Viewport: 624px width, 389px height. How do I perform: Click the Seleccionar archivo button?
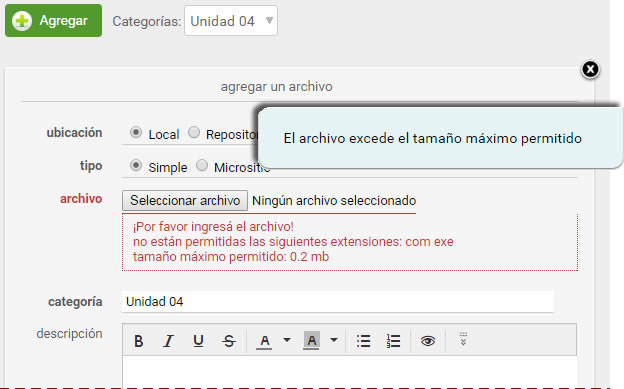click(x=185, y=200)
